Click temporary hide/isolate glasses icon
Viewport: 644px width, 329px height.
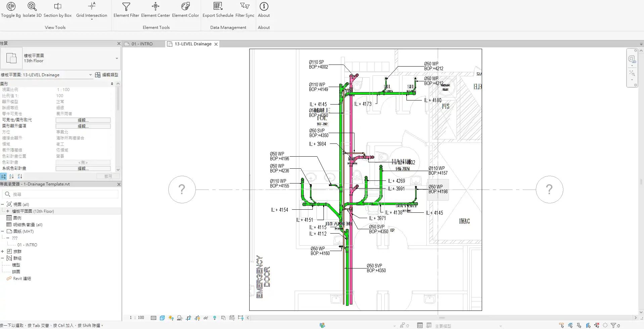coord(206,318)
